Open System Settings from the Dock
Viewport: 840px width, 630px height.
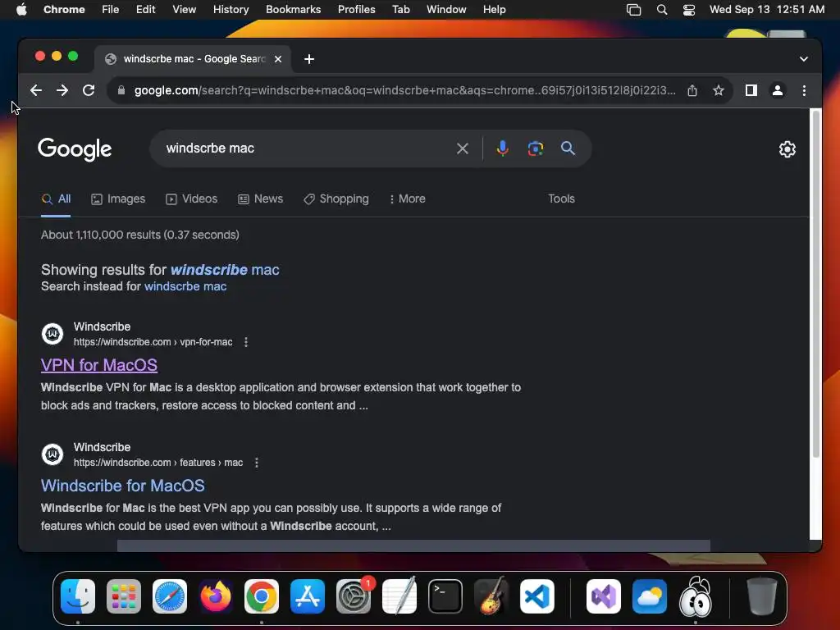click(x=354, y=596)
